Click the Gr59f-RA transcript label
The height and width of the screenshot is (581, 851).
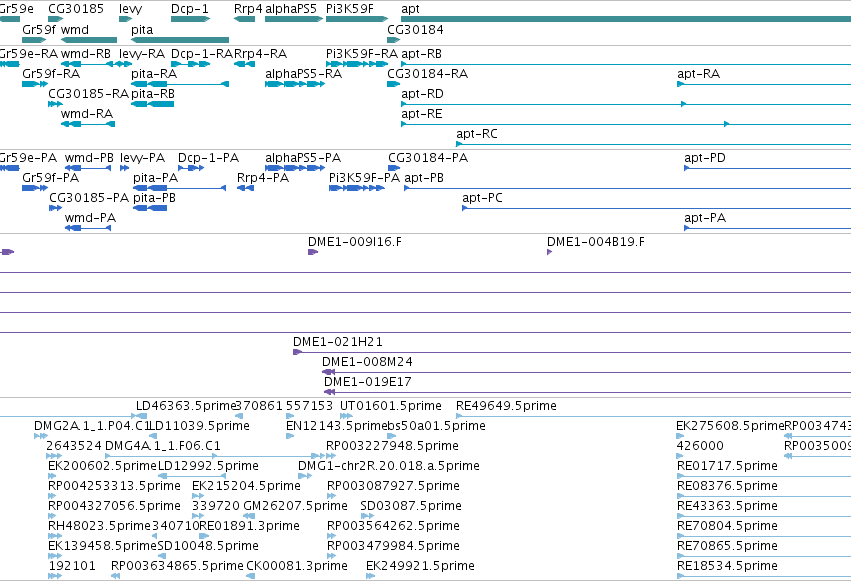click(x=51, y=74)
